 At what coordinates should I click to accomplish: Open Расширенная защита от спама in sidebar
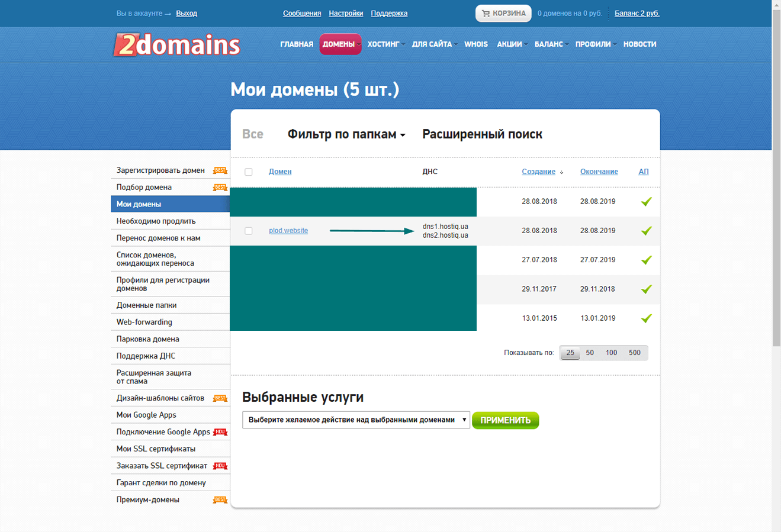tap(154, 377)
